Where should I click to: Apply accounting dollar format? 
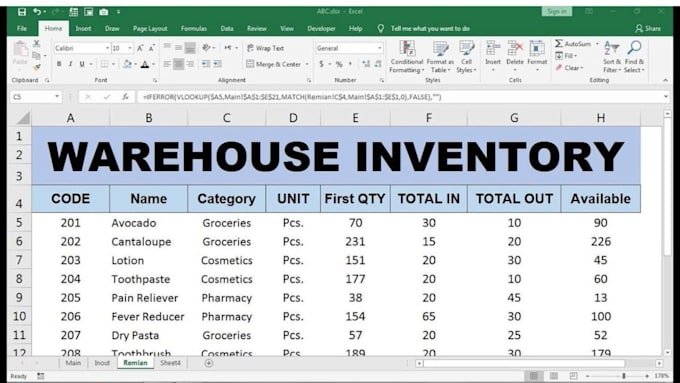[321, 64]
